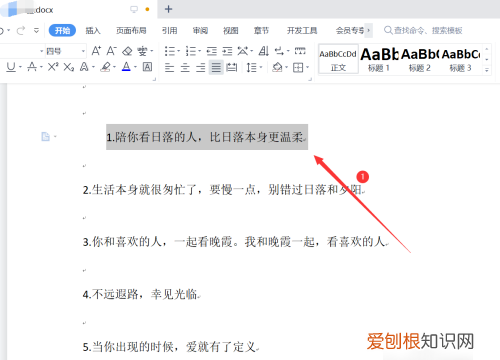Apply the 标题 1 style
Viewport: 500px width, 360px height.
[x=379, y=59]
